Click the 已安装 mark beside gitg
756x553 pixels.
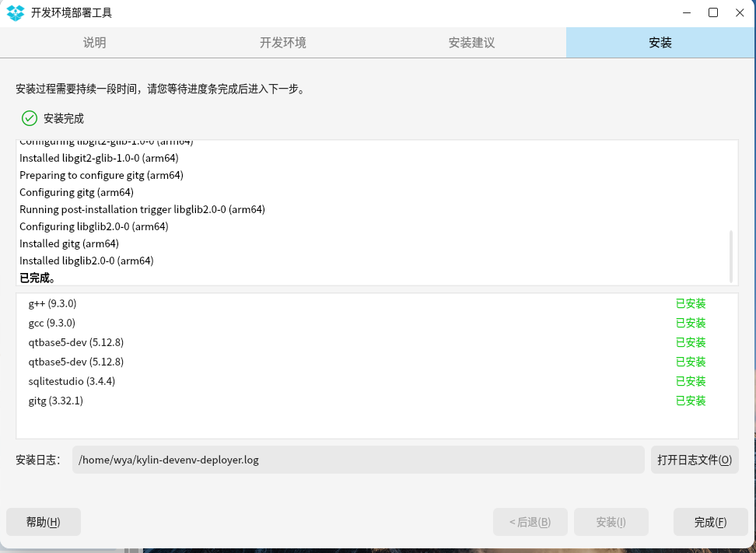691,401
